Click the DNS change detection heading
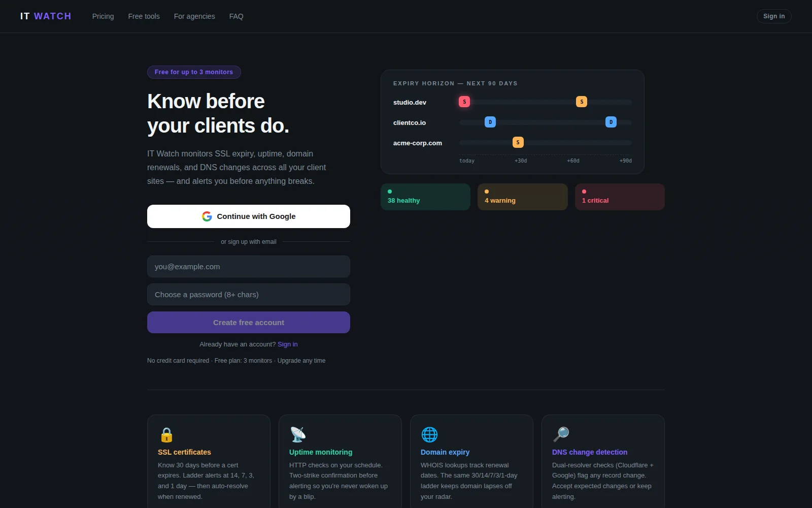This screenshot has width=812, height=508. coord(590,452)
